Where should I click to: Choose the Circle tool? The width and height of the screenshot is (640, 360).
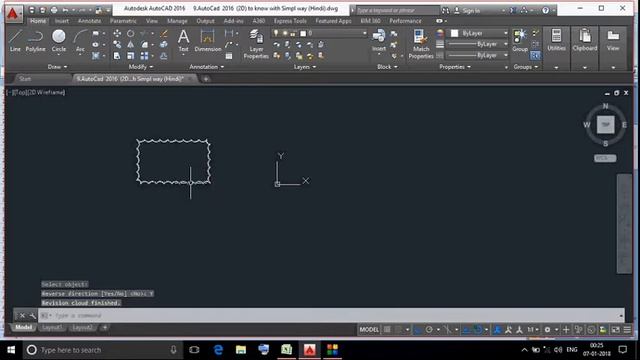(59, 40)
